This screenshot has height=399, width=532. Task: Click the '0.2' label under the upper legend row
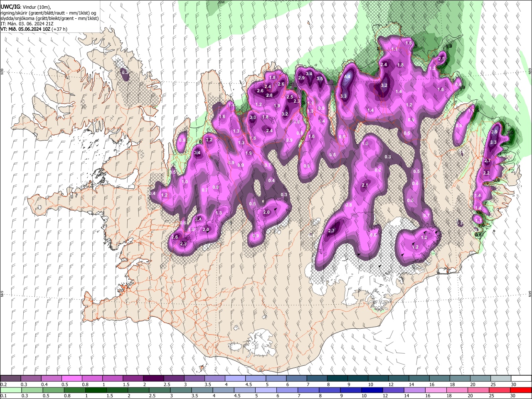(3, 384)
